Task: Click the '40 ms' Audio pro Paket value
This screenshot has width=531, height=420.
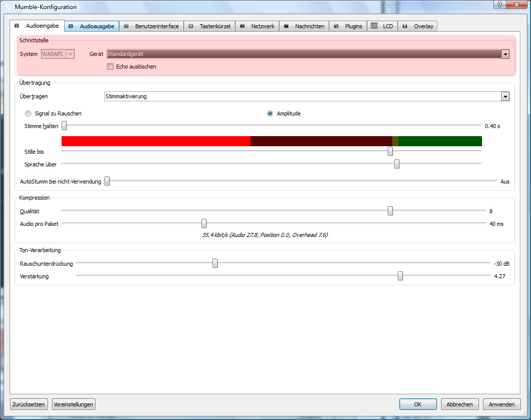Action: coord(497,224)
